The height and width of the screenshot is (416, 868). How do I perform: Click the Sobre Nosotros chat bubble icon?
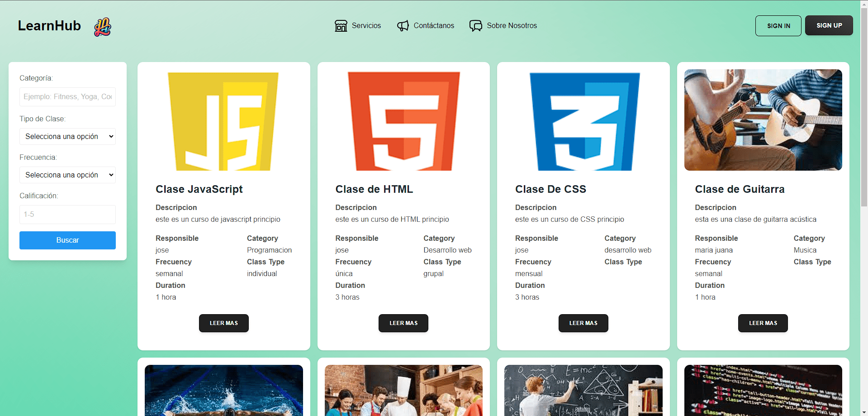[476, 26]
